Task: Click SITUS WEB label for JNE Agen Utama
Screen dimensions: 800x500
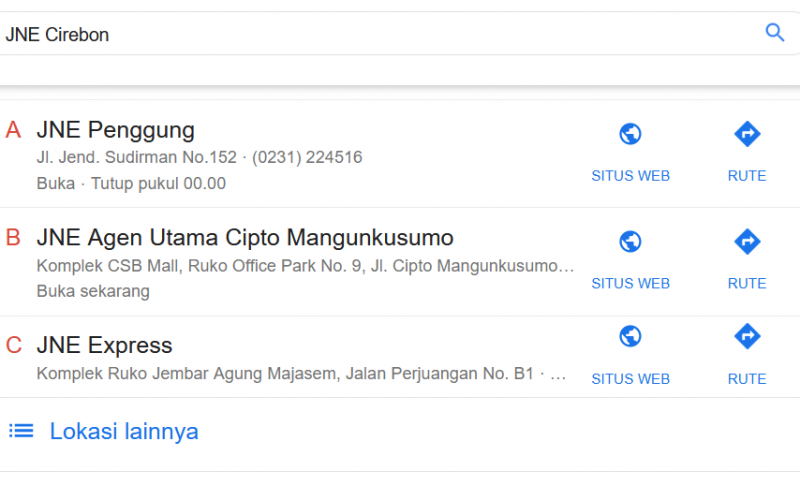Action: pos(630,284)
